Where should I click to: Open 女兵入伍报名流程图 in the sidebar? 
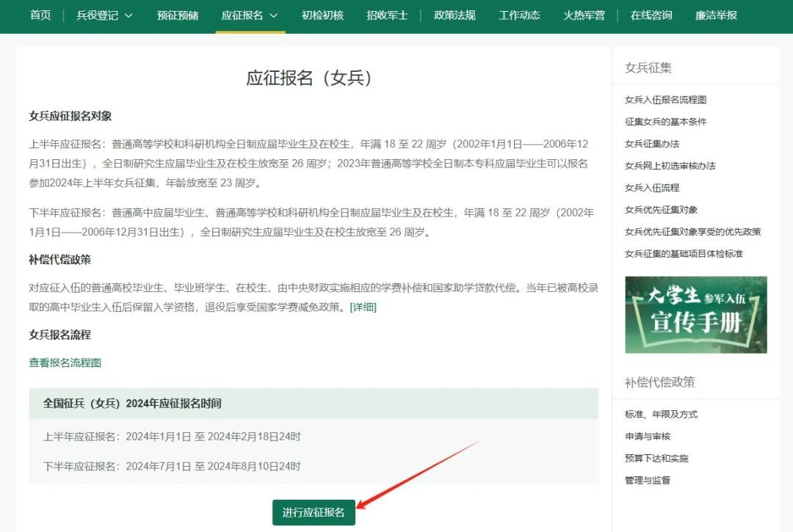(x=667, y=98)
